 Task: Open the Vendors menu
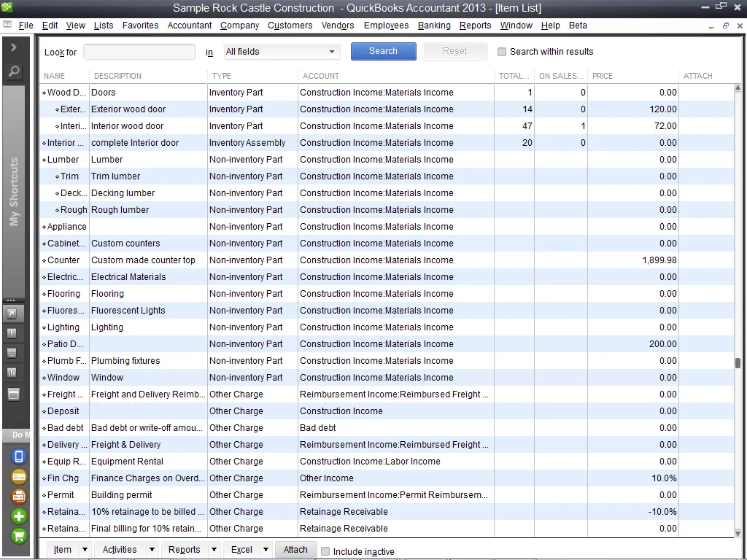(x=338, y=26)
